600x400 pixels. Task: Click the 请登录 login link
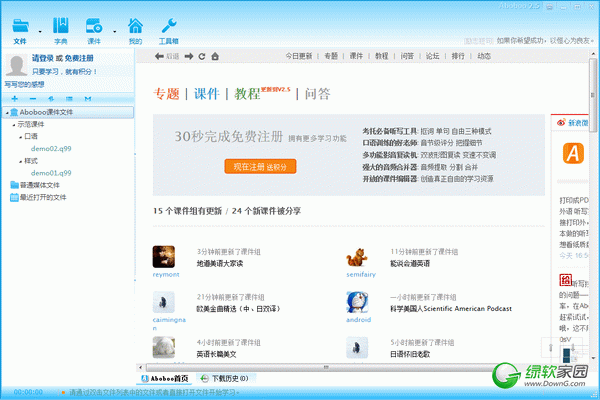(43, 58)
